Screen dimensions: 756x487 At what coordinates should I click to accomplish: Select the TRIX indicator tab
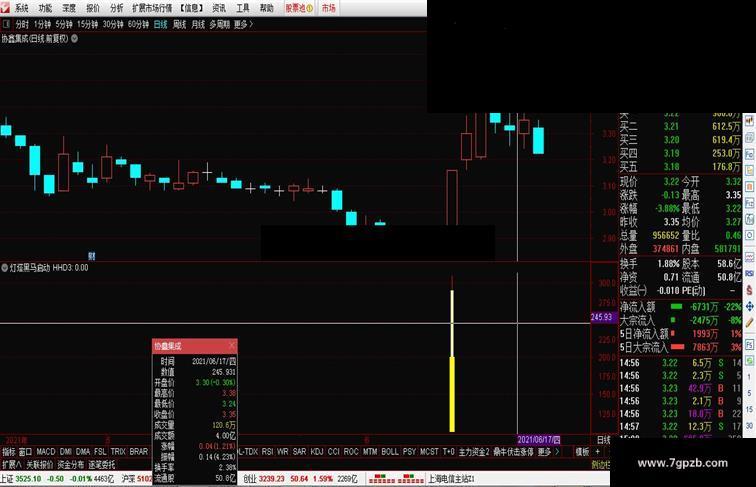tap(118, 452)
